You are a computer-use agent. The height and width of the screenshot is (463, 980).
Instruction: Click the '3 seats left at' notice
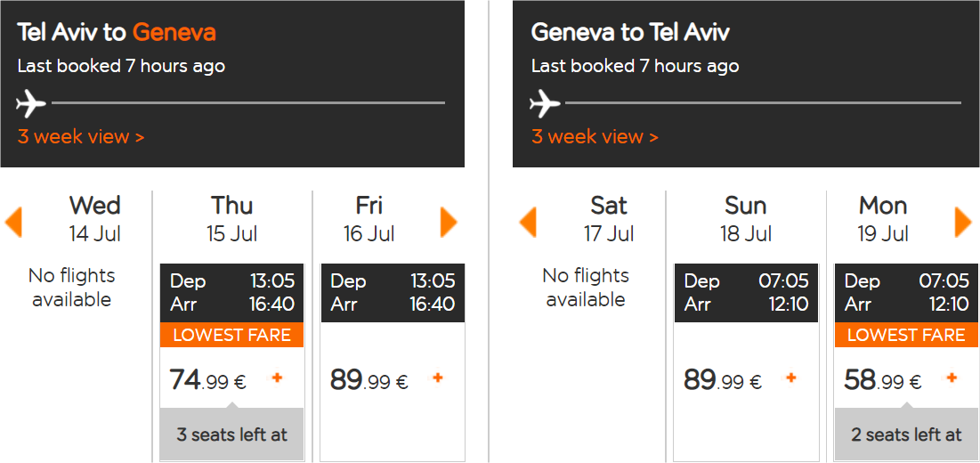click(x=232, y=435)
